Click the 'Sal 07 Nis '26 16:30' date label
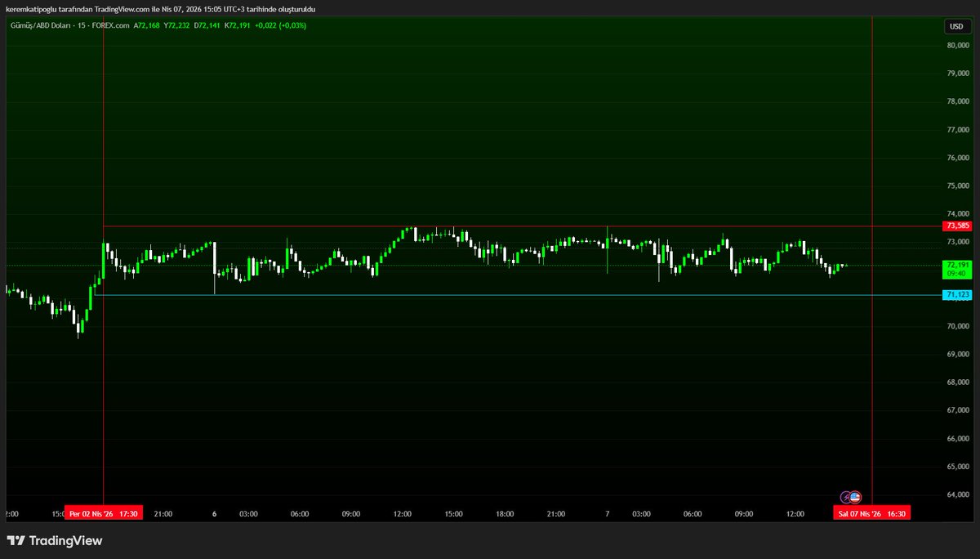Screen dimensions: 980x559 (871, 513)
